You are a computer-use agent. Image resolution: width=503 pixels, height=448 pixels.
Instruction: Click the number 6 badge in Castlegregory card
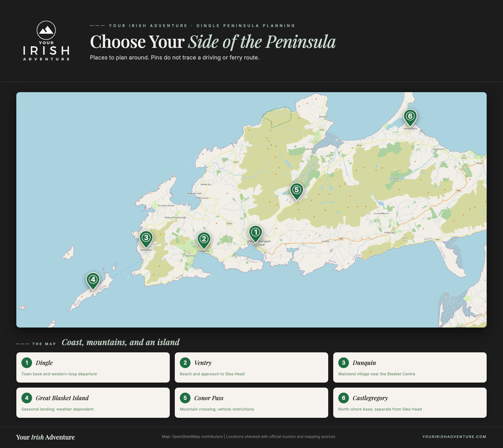pyautogui.click(x=344, y=398)
